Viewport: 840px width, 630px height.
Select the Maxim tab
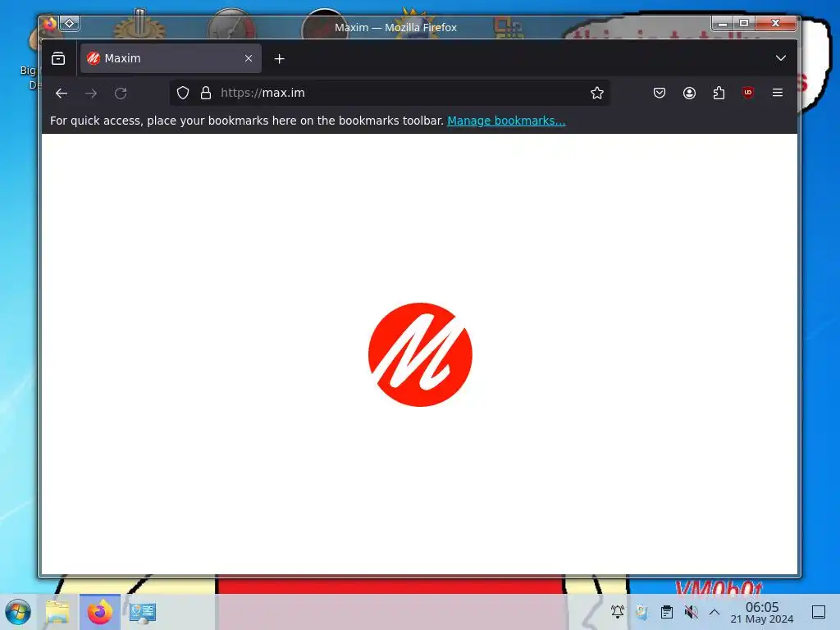click(171, 58)
